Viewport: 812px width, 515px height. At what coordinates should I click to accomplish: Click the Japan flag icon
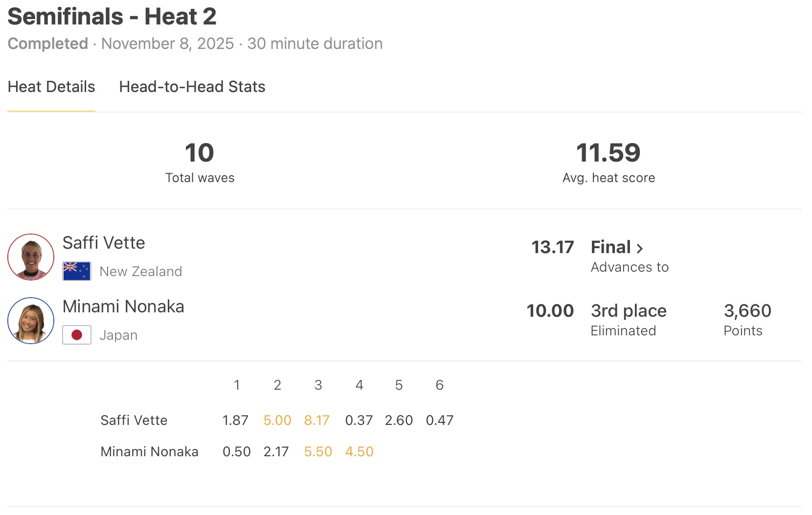(77, 335)
